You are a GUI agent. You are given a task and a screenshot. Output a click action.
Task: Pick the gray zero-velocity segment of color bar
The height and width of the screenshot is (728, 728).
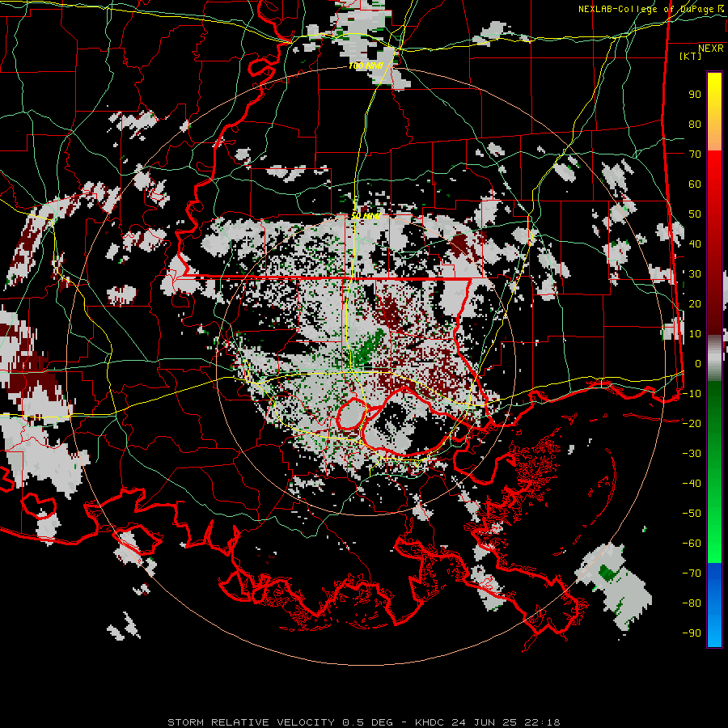point(714,358)
